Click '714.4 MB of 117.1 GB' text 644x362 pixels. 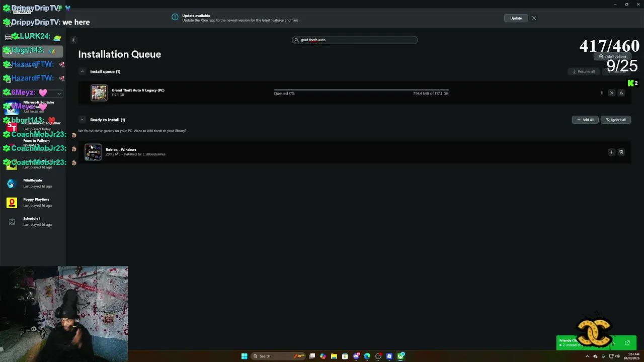click(431, 94)
